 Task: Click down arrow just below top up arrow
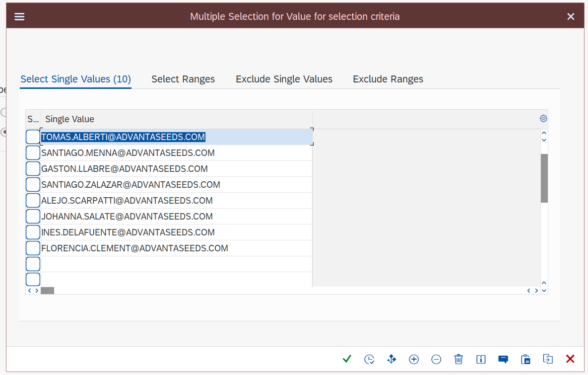(544, 140)
